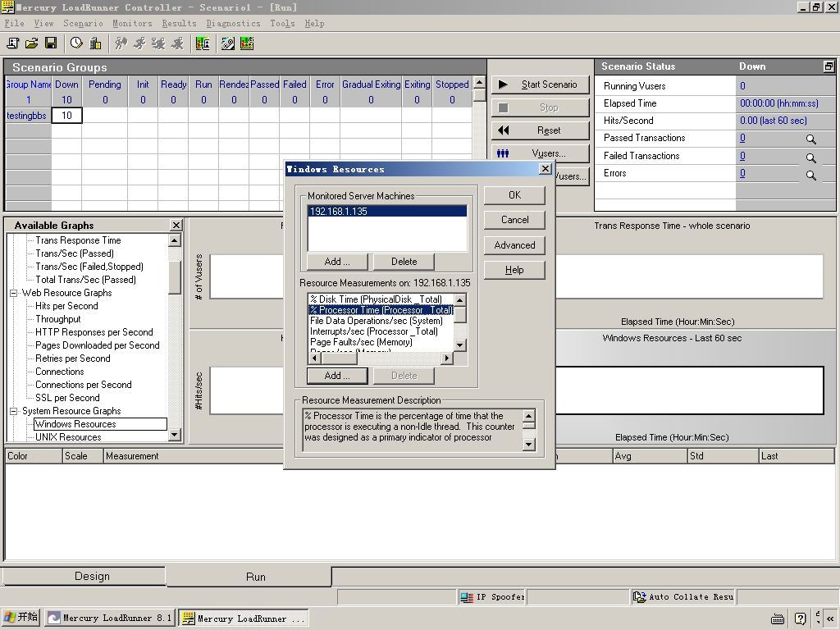Screen dimensions: 840x630
Task: Click the Stop Vusers toolbar icon
Action: pyautogui.click(x=177, y=43)
